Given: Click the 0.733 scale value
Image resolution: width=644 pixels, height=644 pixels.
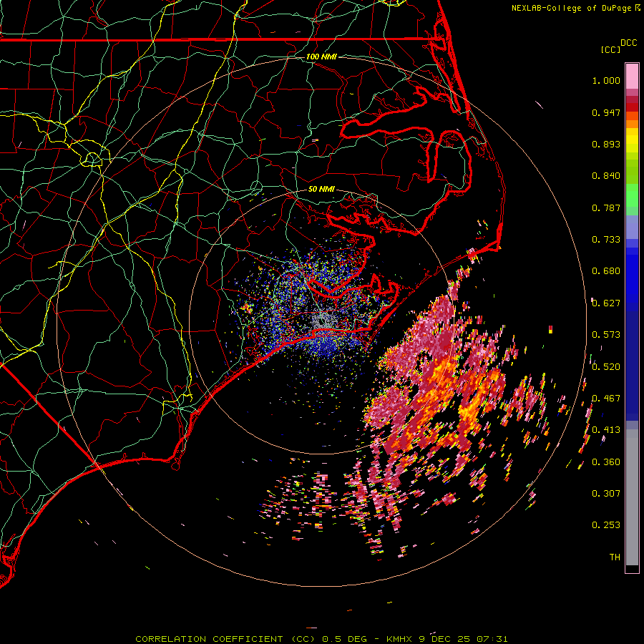Looking at the screenshot, I should (x=606, y=240).
